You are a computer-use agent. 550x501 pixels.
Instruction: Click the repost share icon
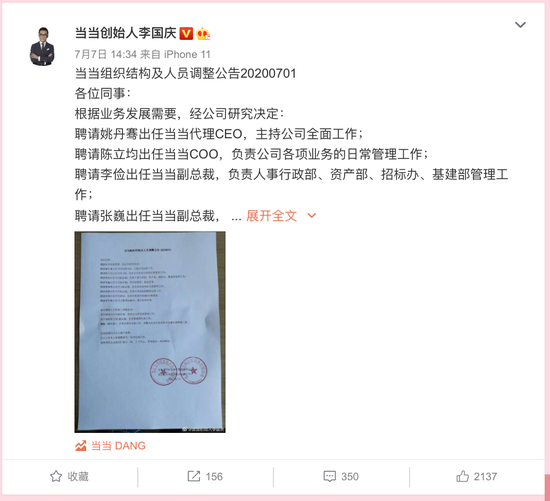pos(194,476)
